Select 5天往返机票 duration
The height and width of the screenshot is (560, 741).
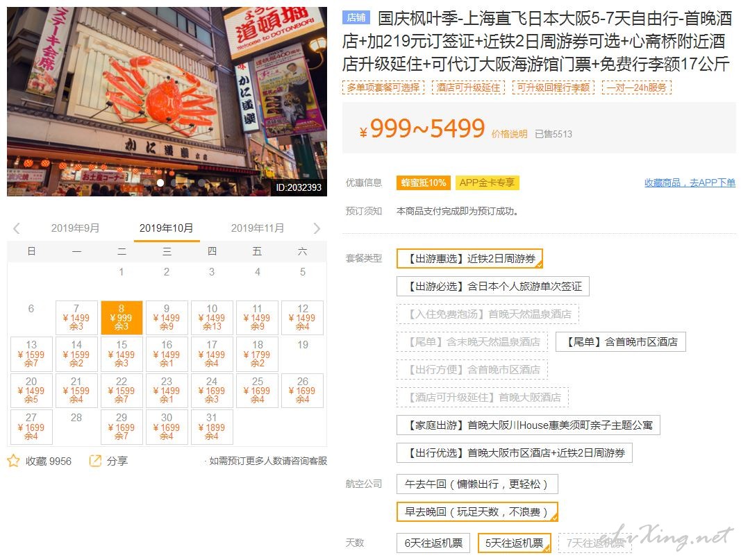click(x=514, y=543)
